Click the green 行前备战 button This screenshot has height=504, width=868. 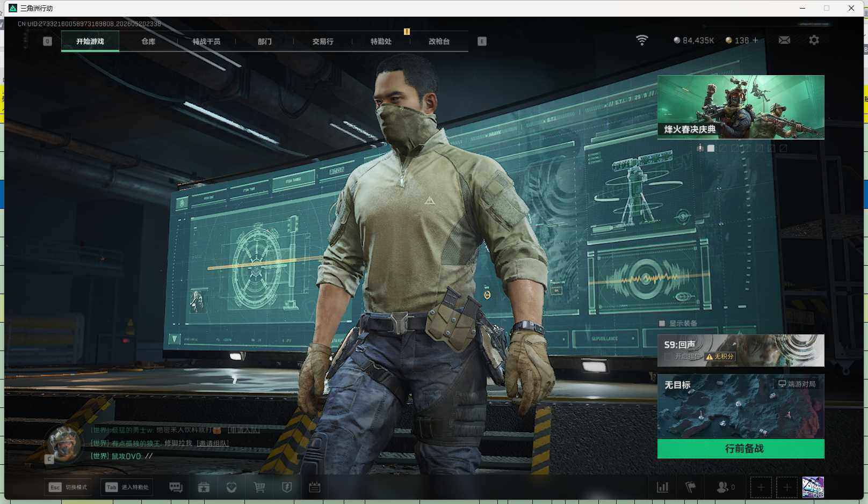click(741, 449)
